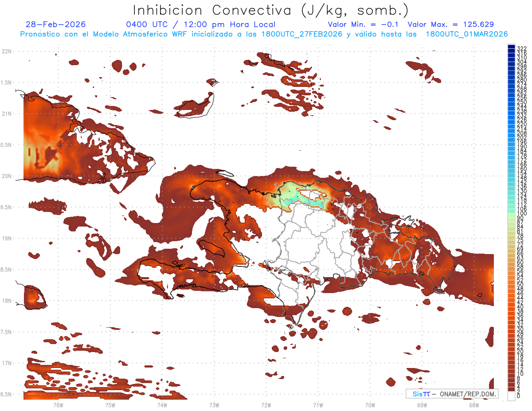Image resolution: width=532 pixels, height=411 pixels.
Task: Click the "74W" longitude label
Action: 162,405
